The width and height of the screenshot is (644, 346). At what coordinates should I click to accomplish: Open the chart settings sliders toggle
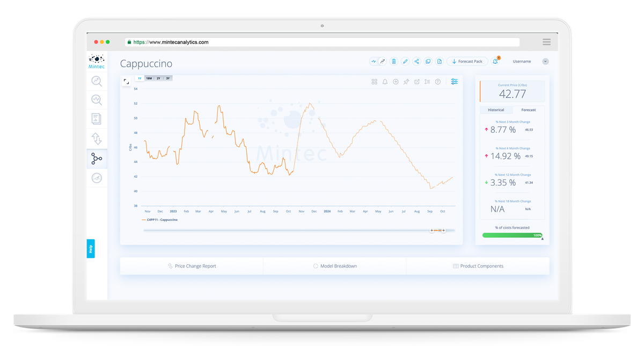tap(455, 82)
